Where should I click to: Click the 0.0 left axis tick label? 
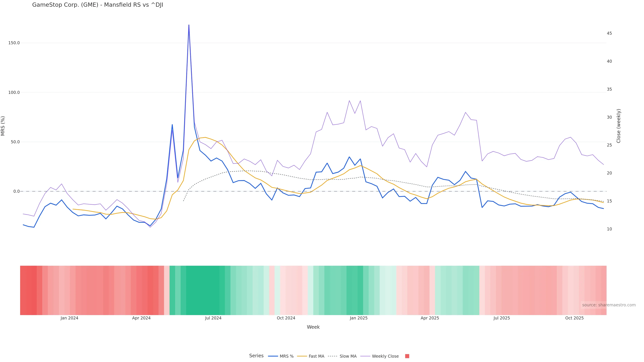(x=16, y=191)
